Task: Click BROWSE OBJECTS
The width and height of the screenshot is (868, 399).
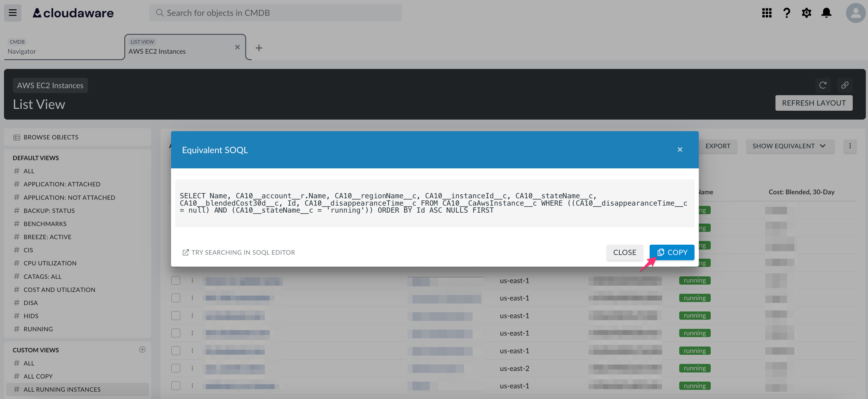Action: tap(78, 137)
